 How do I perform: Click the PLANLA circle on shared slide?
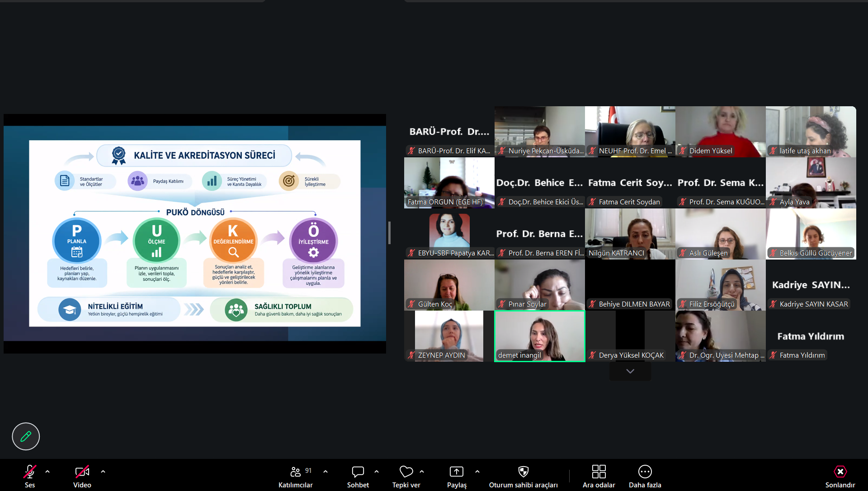click(x=77, y=241)
